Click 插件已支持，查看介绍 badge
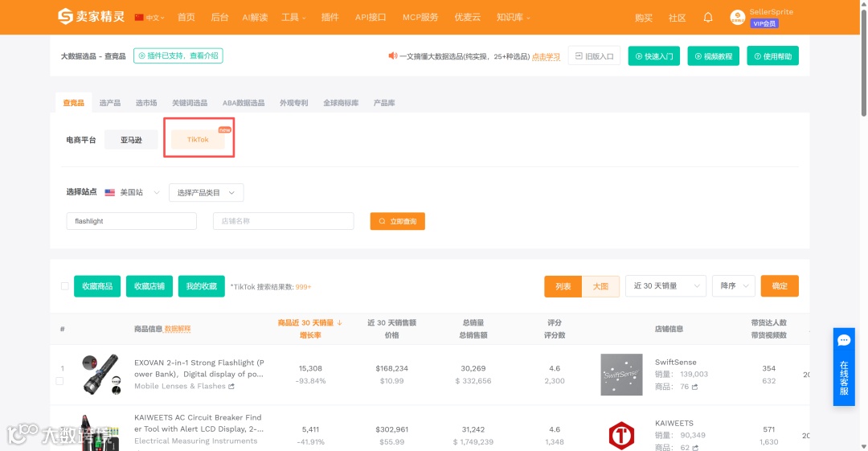This screenshot has width=868, height=451. (178, 55)
